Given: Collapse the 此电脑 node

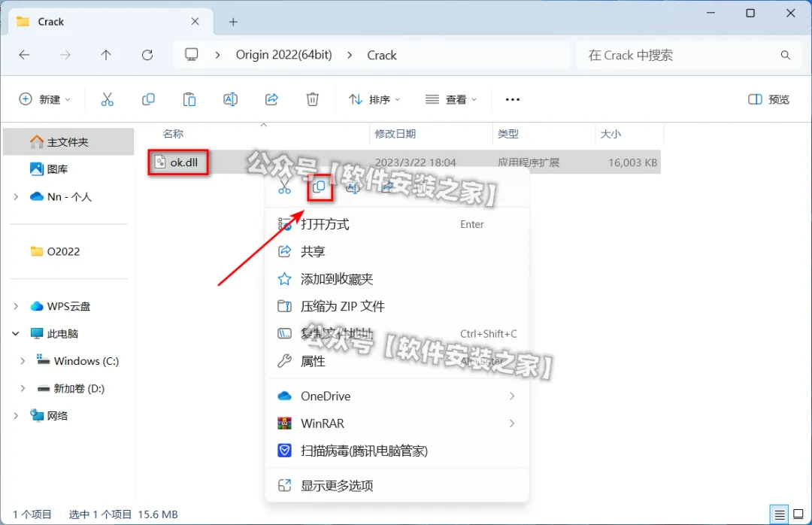Looking at the screenshot, I should point(16,334).
